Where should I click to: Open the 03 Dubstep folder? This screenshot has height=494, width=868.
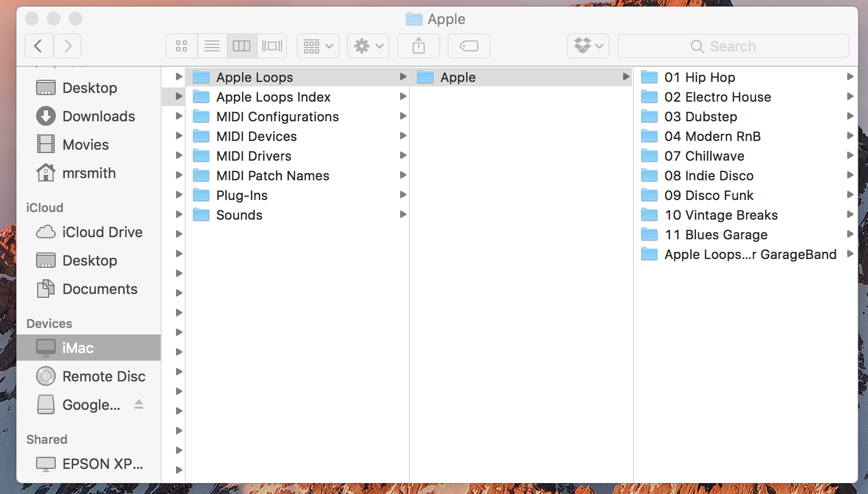pyautogui.click(x=746, y=116)
